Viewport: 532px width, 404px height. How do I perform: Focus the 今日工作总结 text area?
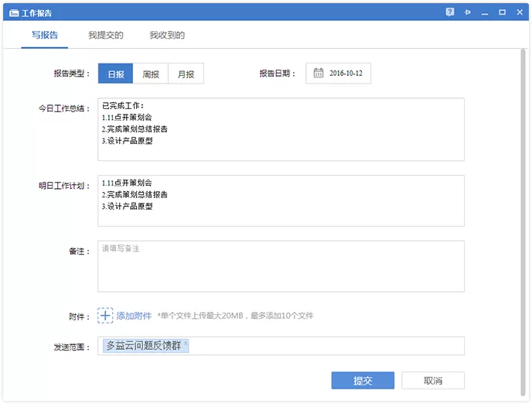pos(281,129)
